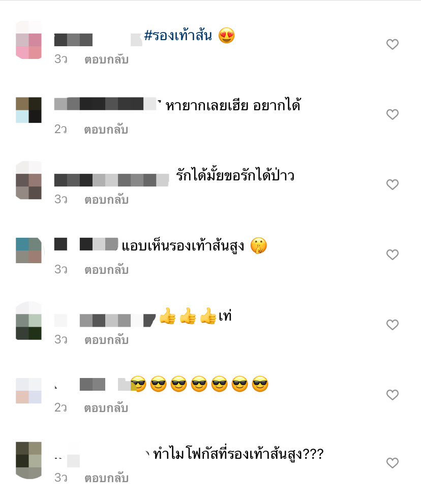
Task: Reply to the sunglasses emoji comment
Action: coord(106,408)
